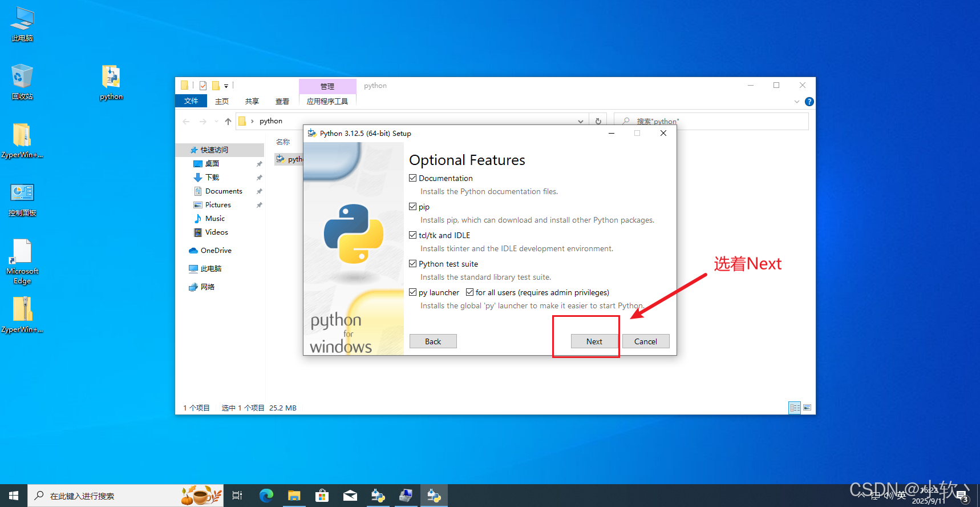Uncheck the Documentation checkbox
This screenshot has width=980, height=507.
tap(412, 178)
